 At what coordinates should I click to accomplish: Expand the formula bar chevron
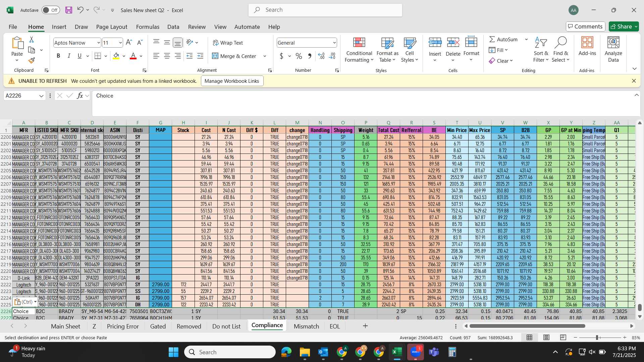point(636,95)
